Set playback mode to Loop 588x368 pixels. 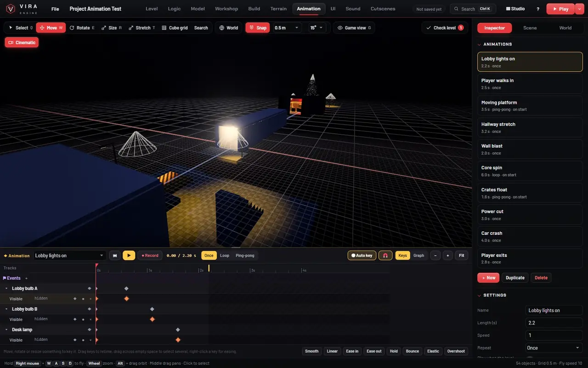coord(225,255)
